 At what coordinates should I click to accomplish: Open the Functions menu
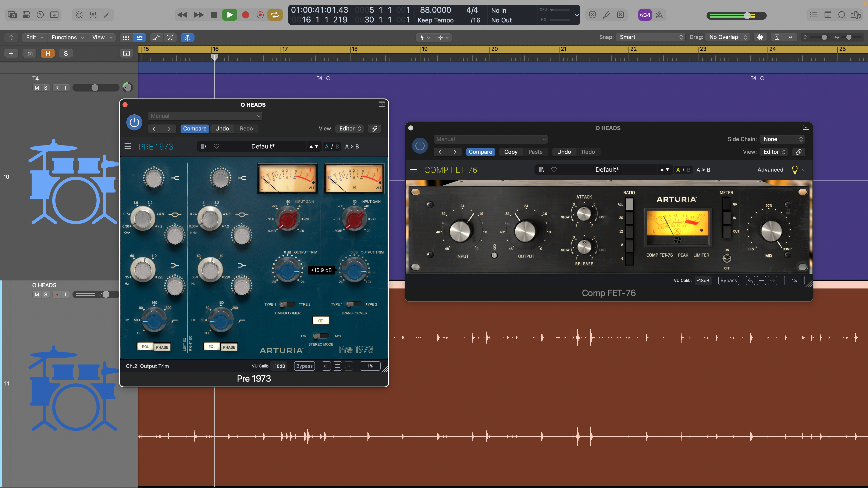coord(67,37)
